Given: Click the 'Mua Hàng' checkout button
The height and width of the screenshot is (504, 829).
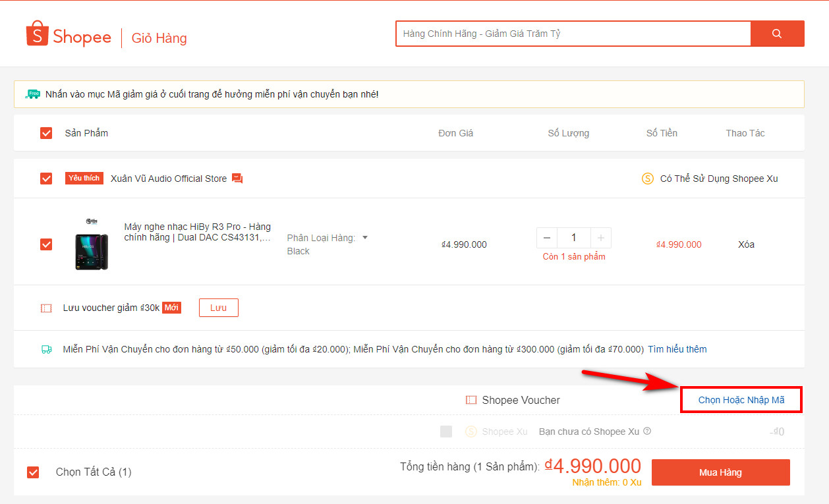Looking at the screenshot, I should point(720,472).
